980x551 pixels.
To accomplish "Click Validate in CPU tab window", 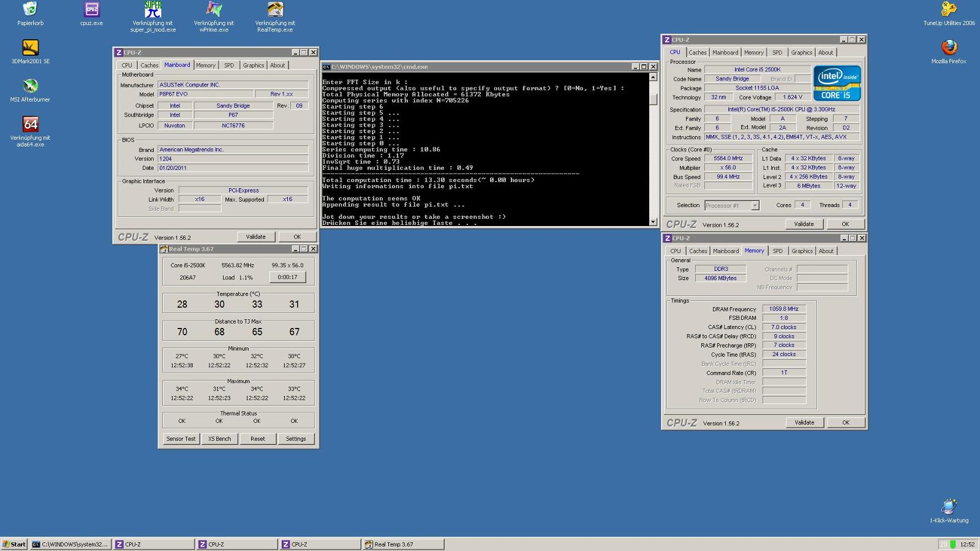I will (804, 224).
